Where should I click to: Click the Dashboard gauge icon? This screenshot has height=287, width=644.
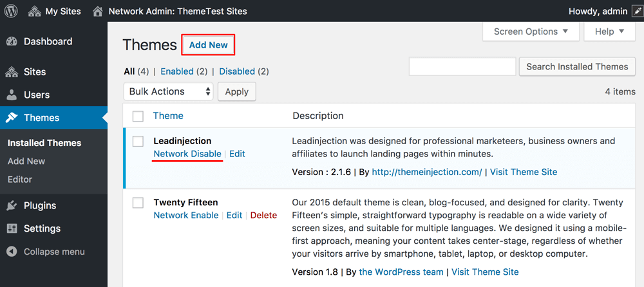(x=12, y=41)
